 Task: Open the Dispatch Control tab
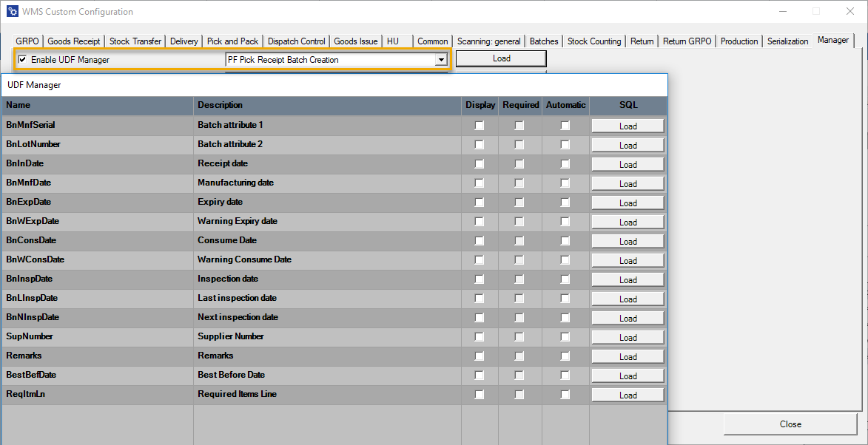tap(296, 41)
